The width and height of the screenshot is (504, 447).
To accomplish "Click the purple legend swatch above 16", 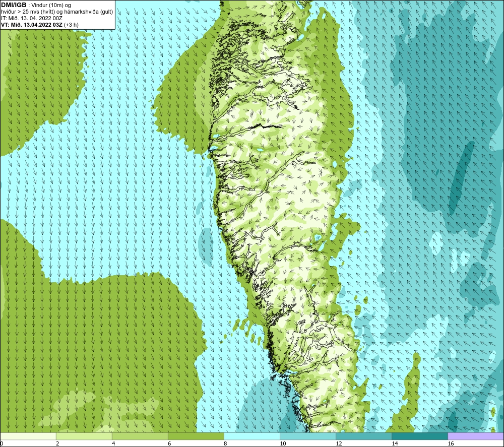I will pos(476,436).
